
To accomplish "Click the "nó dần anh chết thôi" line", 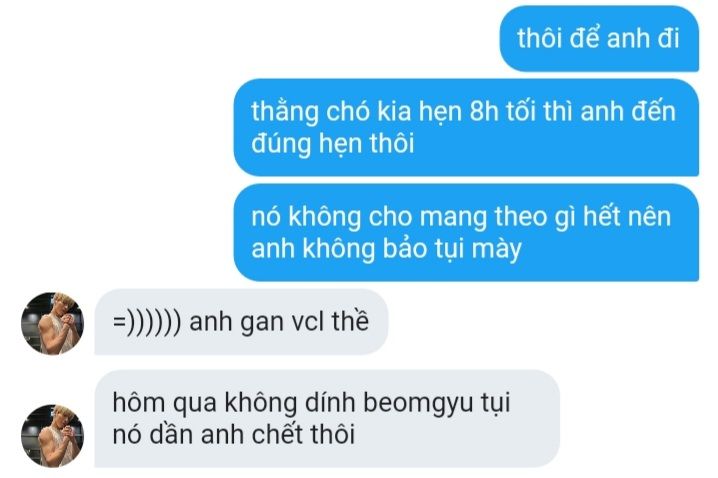I will 234,435.
